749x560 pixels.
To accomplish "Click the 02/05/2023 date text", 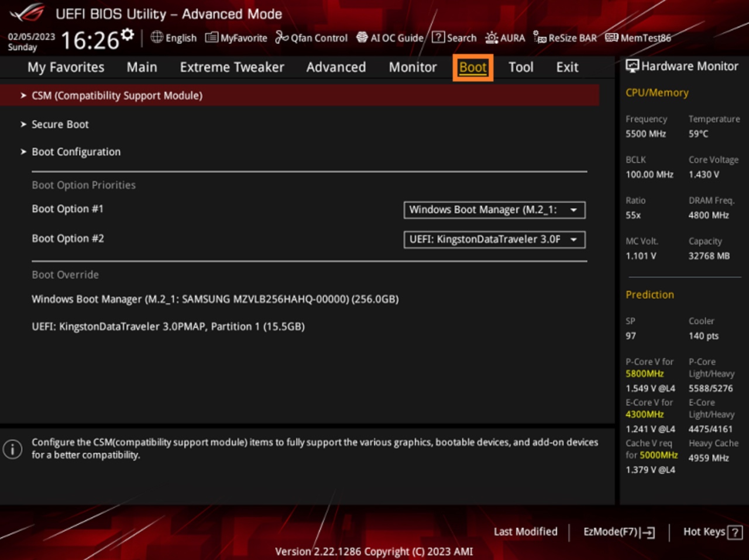I will point(31,36).
